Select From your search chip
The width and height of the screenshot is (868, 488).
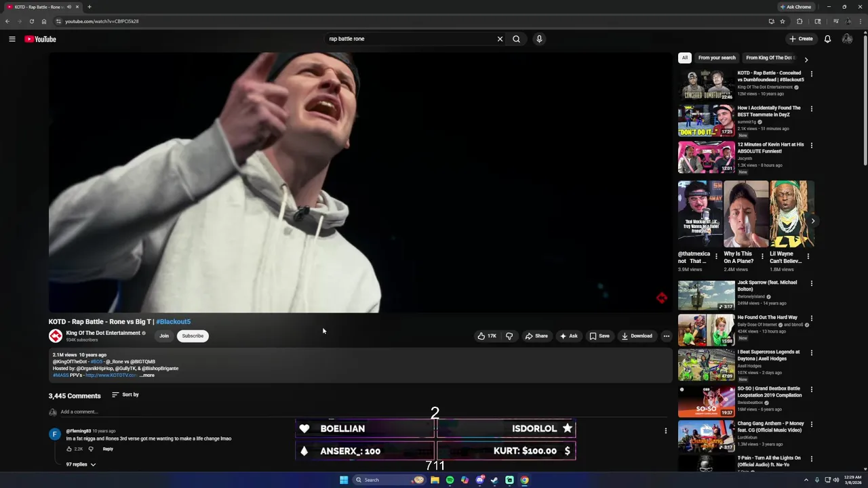click(x=717, y=58)
